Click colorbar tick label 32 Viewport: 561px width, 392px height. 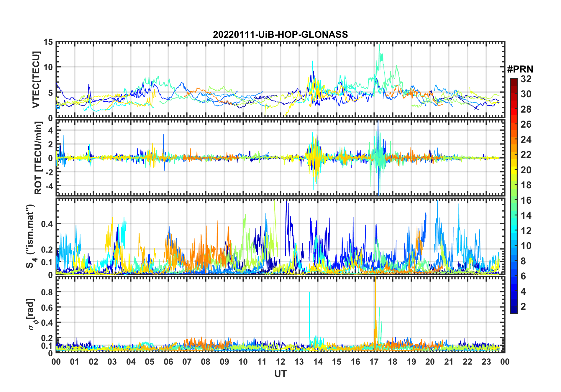tap(526, 79)
